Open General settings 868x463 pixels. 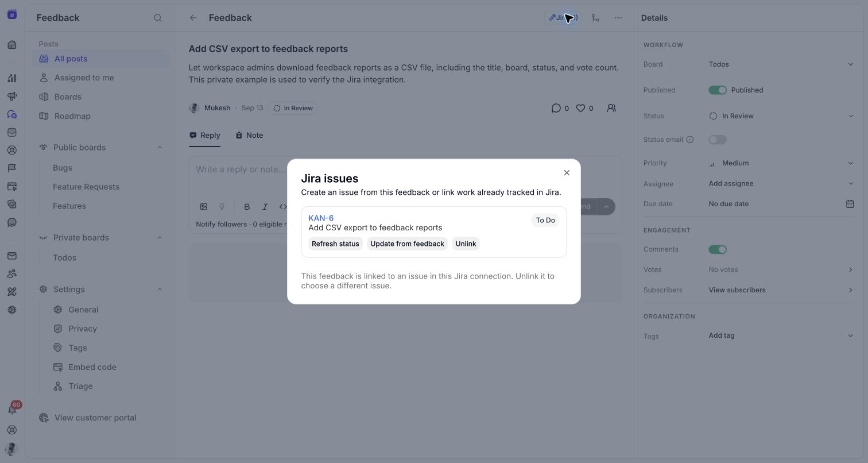tap(83, 310)
